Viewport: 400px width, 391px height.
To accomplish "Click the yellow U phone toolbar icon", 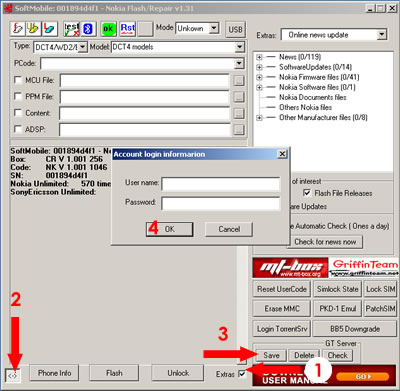I will (33, 29).
